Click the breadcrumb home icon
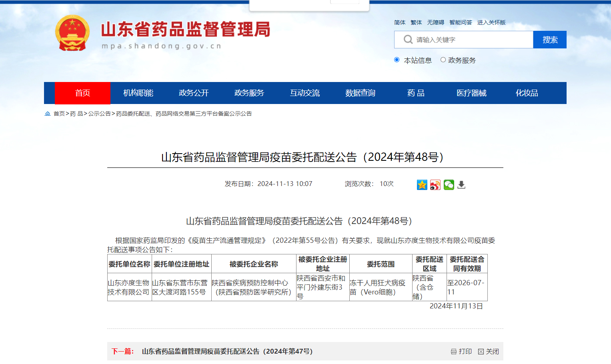 tap(48, 114)
